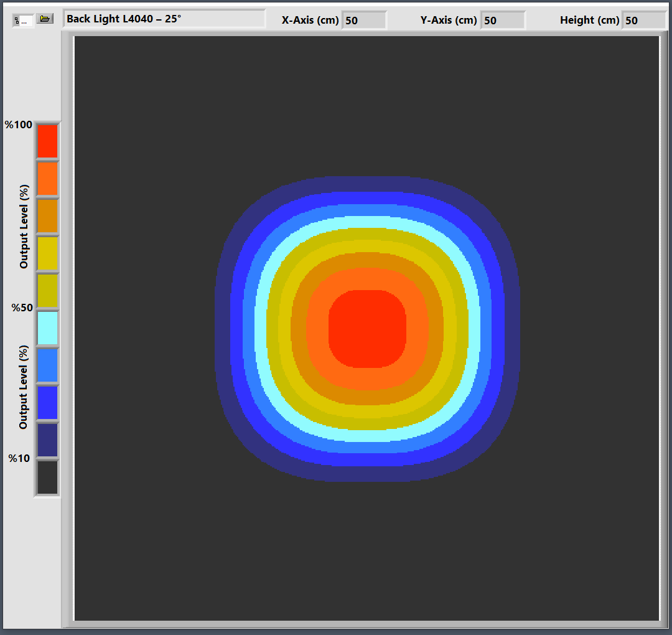The height and width of the screenshot is (635, 672).
Task: Select the bright orange legend swatch
Action: pos(47,179)
